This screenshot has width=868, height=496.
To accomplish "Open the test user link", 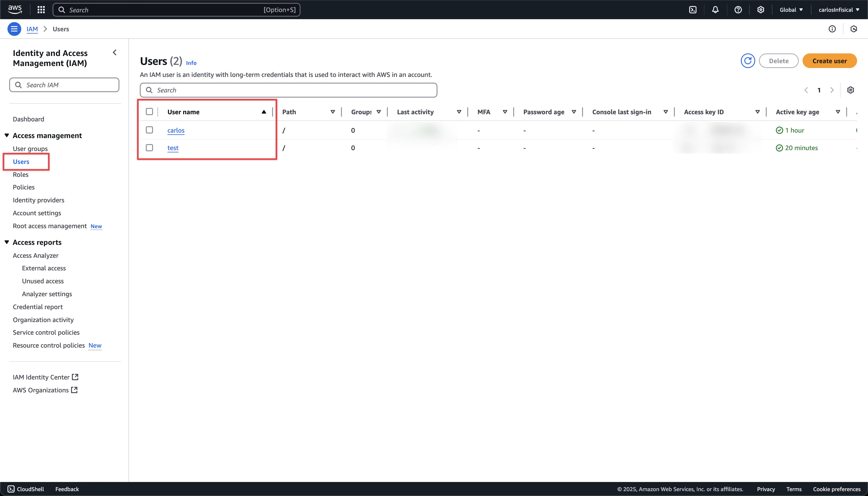I will [x=173, y=148].
